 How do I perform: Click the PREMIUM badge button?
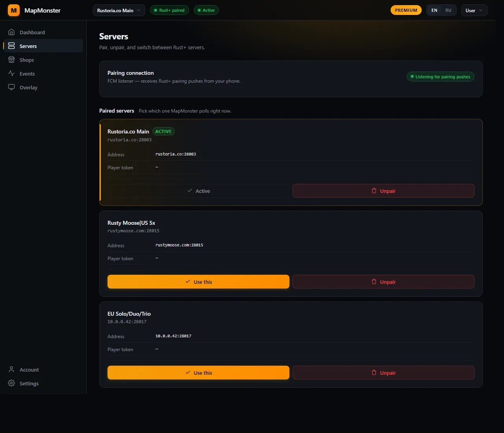point(406,10)
